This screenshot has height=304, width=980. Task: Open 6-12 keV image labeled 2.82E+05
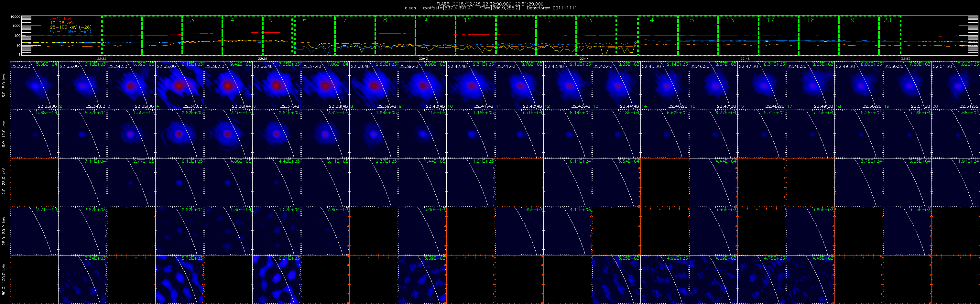click(x=180, y=134)
